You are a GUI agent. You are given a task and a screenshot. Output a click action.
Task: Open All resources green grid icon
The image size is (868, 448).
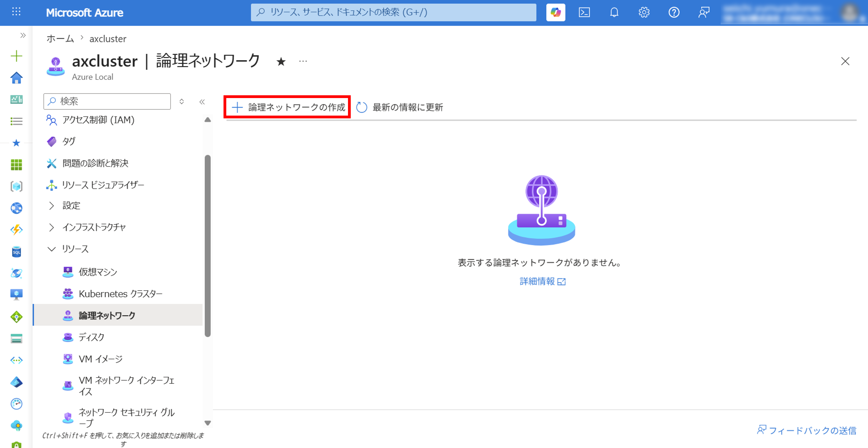[16, 165]
